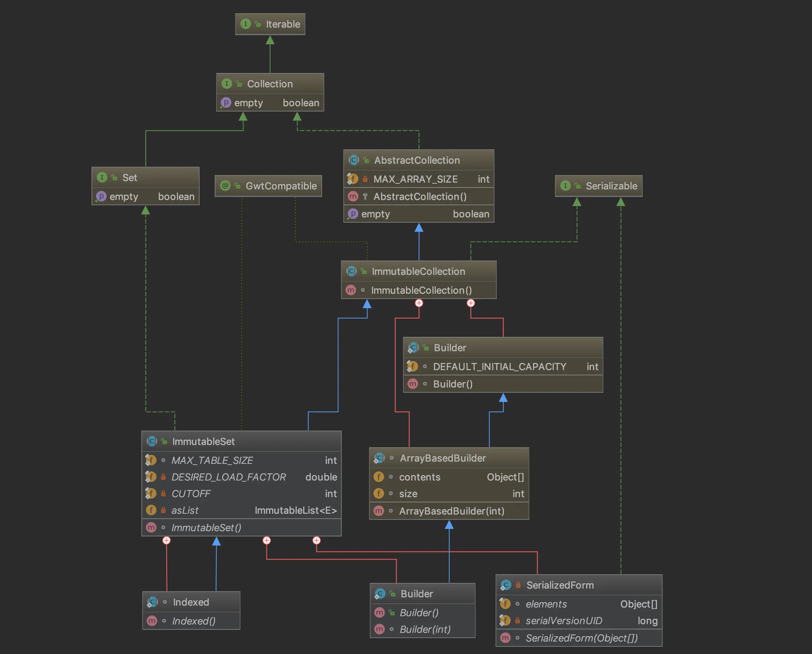Click the lock icon next to serialVersionUID

(518, 620)
